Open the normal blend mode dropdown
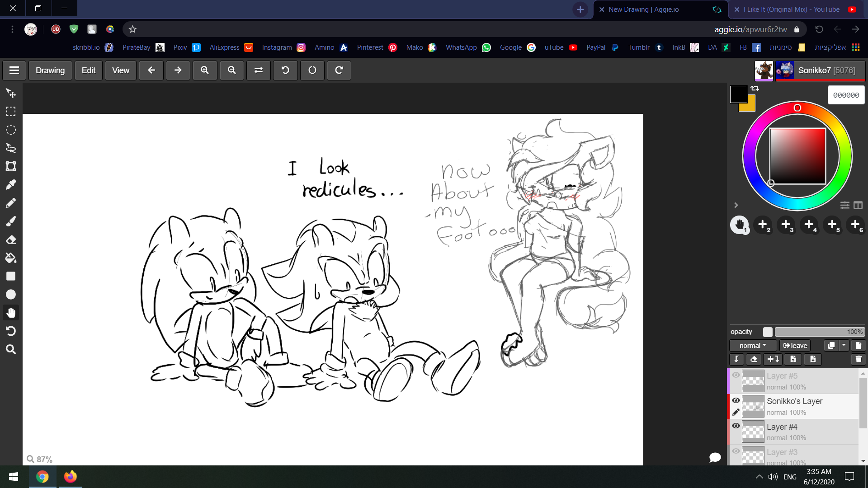The image size is (868, 488). pyautogui.click(x=753, y=346)
